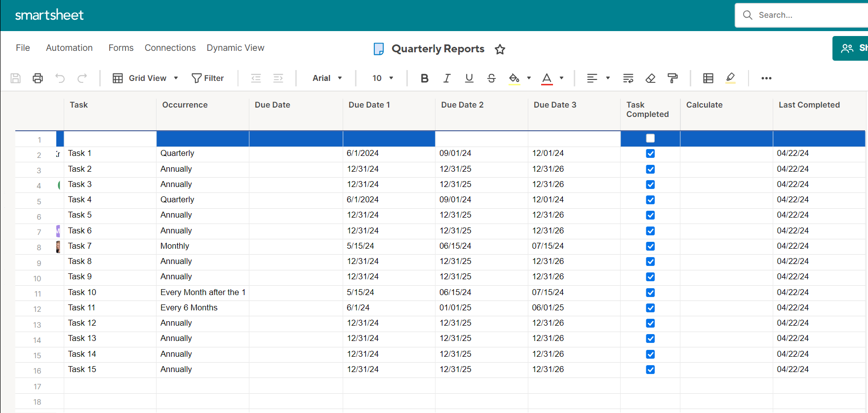Click the Save disk icon
868x413 pixels.
click(16, 78)
